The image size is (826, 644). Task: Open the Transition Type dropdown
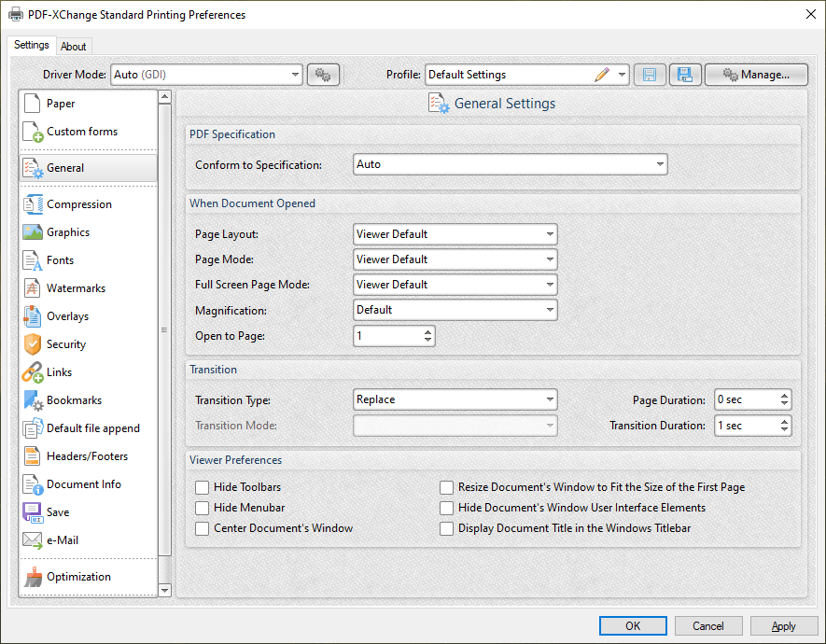pos(455,399)
